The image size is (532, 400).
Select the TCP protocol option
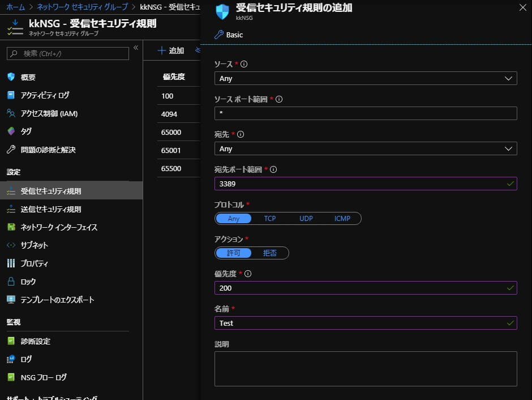click(x=270, y=218)
